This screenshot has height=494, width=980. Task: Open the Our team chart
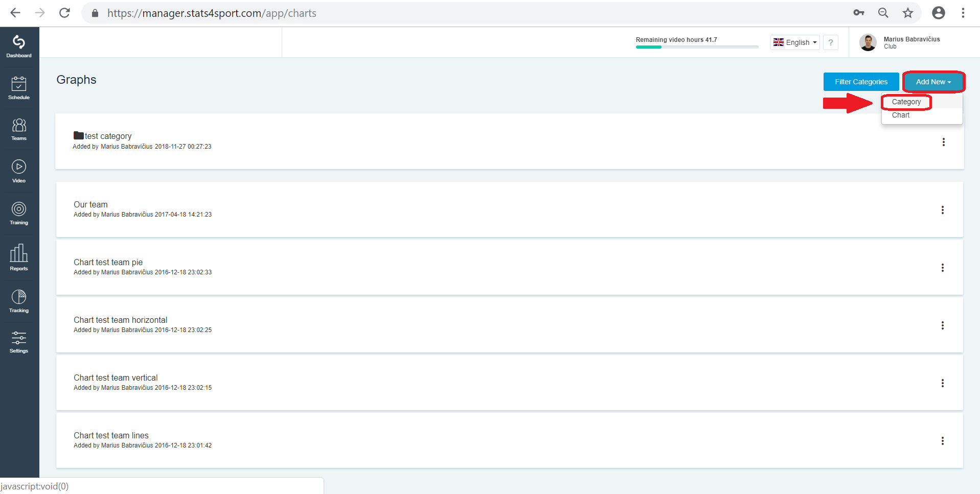point(90,204)
